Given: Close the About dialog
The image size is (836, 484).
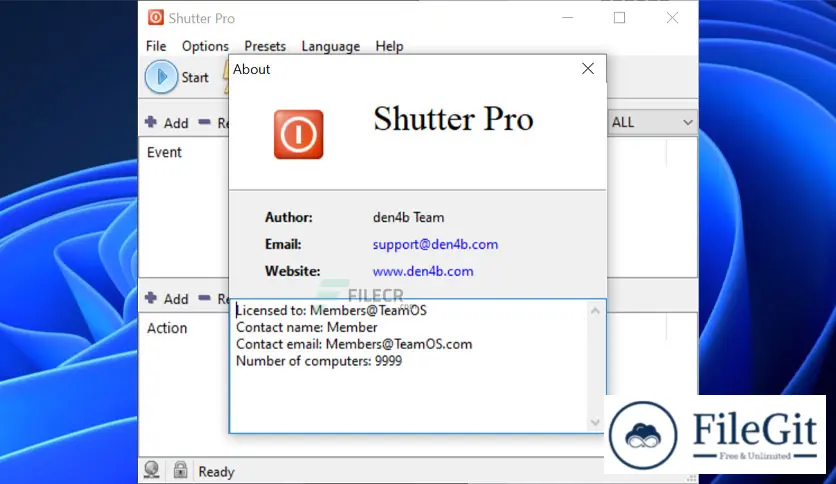Looking at the screenshot, I should click(x=588, y=68).
